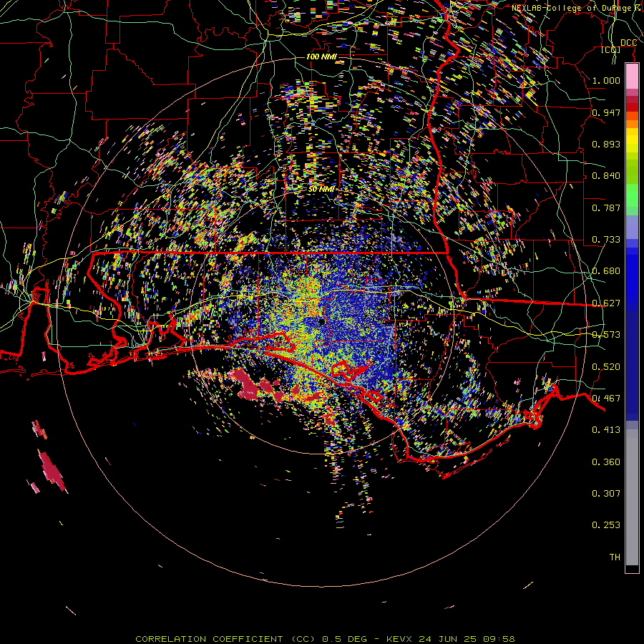
Task: Pick the bright green swatch on the color bar
Action: click(x=632, y=195)
